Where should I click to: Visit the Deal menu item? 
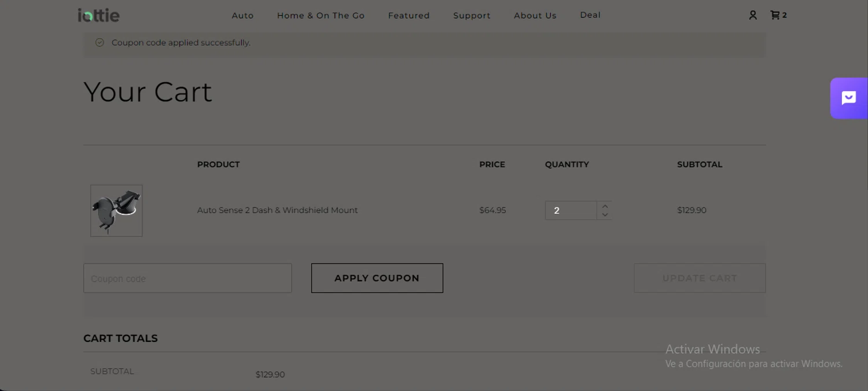pyautogui.click(x=590, y=15)
